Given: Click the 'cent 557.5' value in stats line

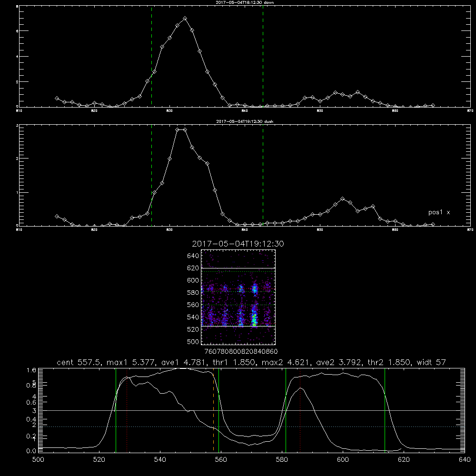Looking at the screenshot, I should pyautogui.click(x=80, y=362).
